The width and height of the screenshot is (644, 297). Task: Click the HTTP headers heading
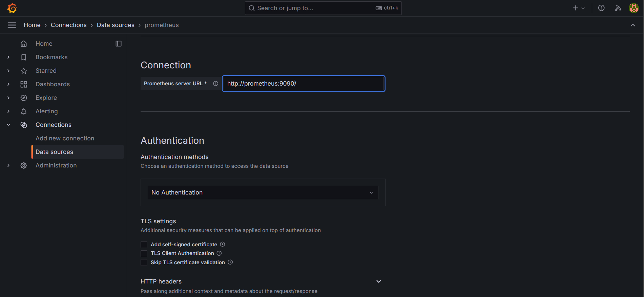pos(161,281)
